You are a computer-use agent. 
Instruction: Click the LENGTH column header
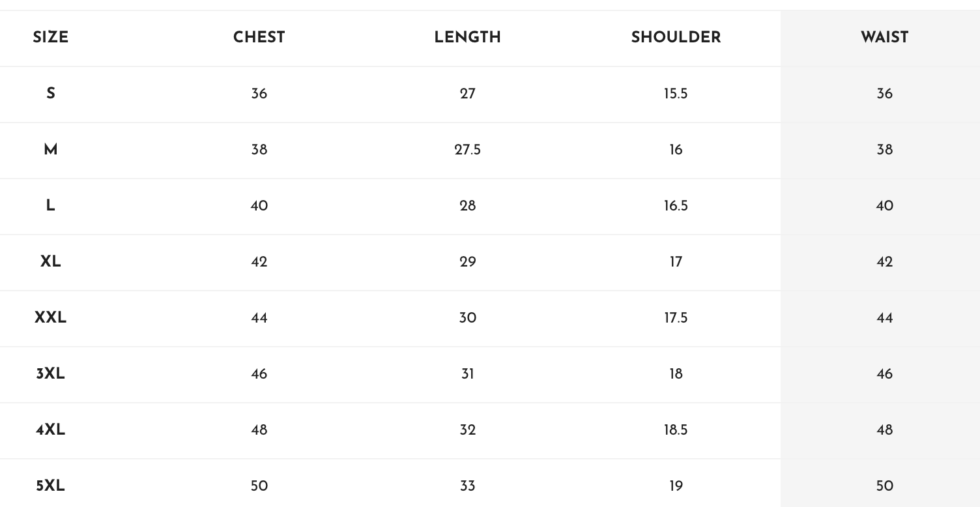(468, 38)
